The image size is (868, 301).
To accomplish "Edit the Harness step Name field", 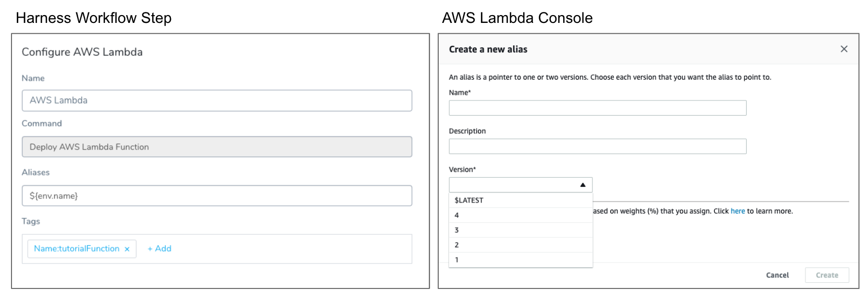I will point(217,101).
